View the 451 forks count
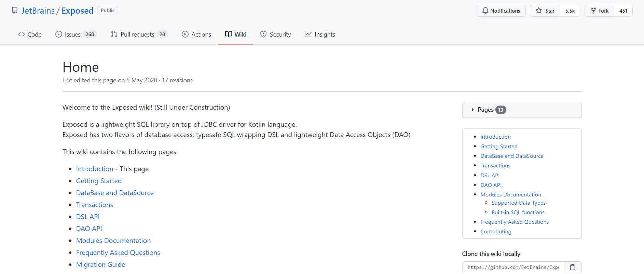The image size is (644, 274). [623, 11]
